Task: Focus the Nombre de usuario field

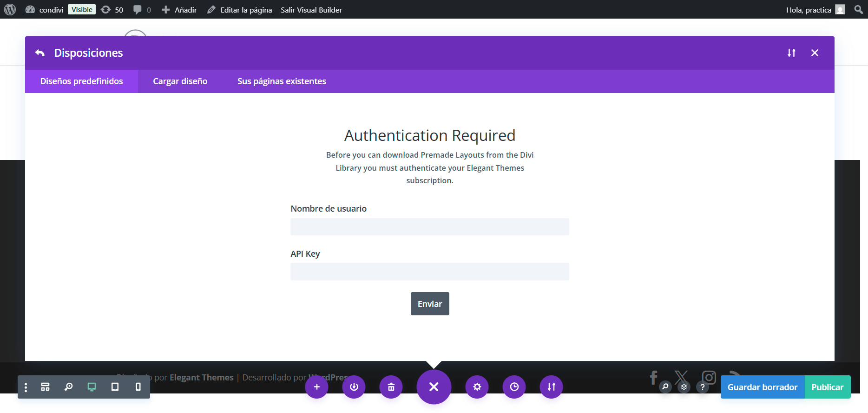Action: point(430,227)
